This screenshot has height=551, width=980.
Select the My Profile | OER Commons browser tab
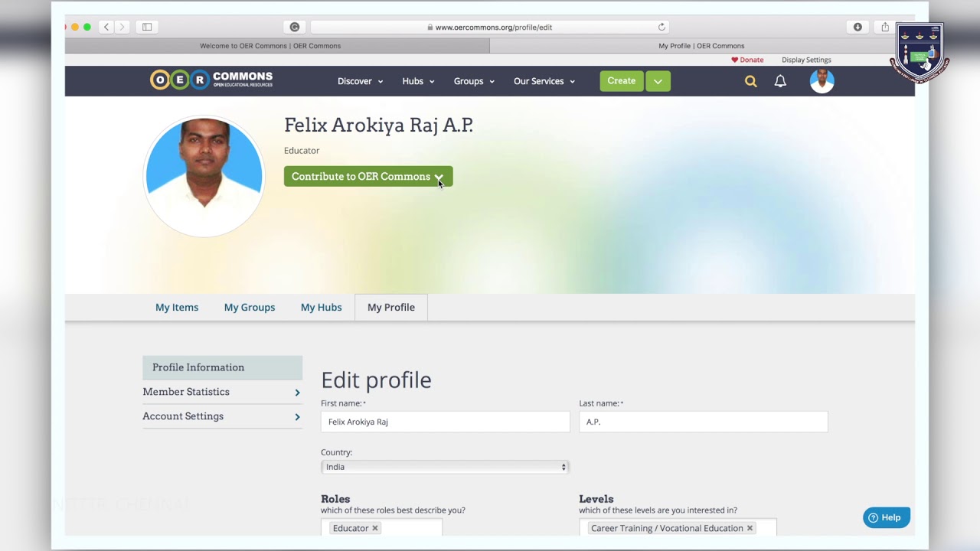[x=701, y=46]
